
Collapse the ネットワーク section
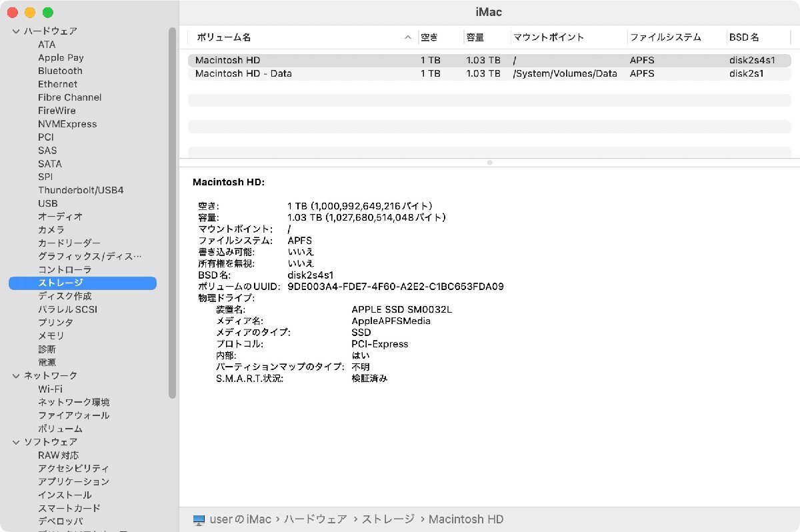pos(16,376)
